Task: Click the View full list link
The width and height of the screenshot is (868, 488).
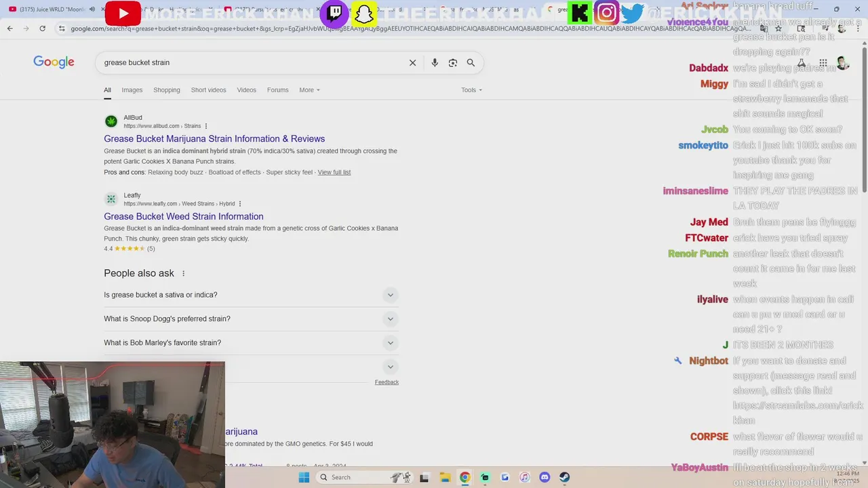Action: pyautogui.click(x=334, y=172)
